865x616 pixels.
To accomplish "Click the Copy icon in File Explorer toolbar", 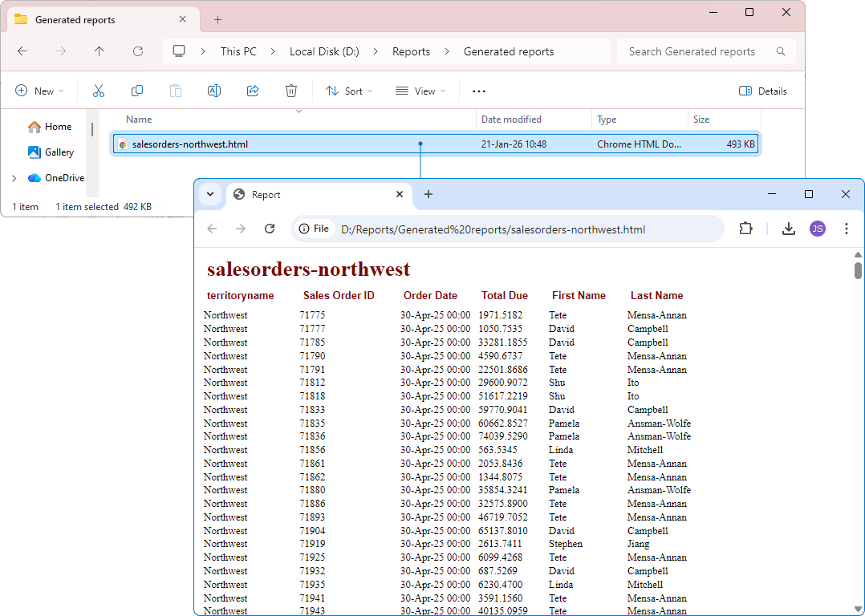I will point(136,91).
